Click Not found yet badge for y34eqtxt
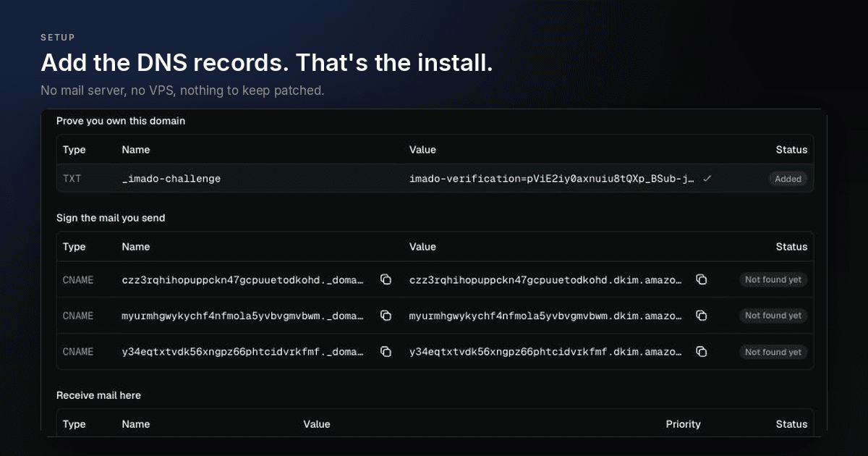The height and width of the screenshot is (456, 868). click(773, 352)
